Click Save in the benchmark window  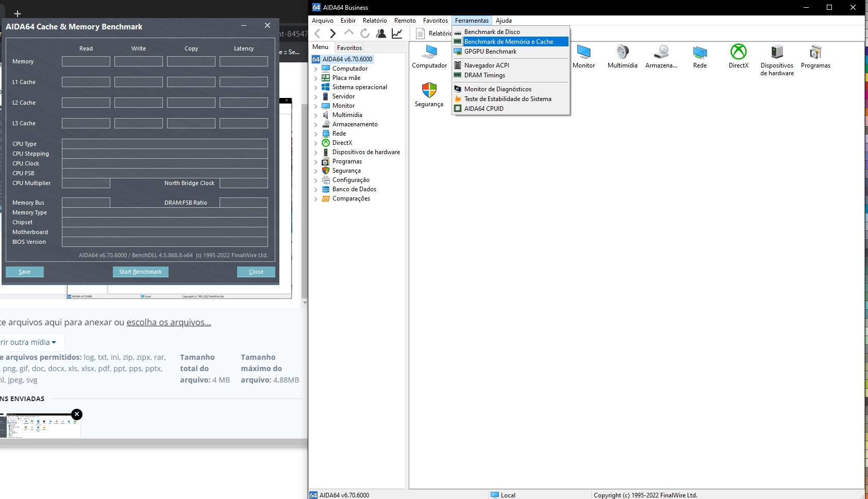tap(24, 272)
